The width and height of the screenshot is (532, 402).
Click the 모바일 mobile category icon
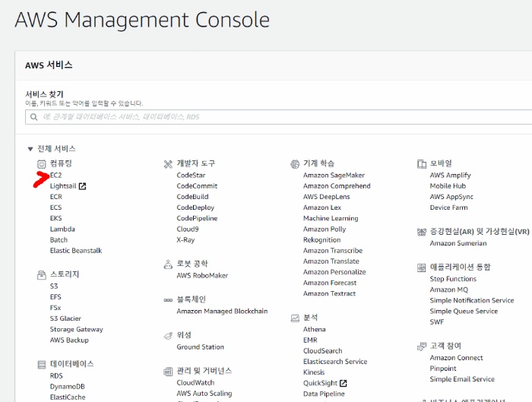tap(421, 164)
